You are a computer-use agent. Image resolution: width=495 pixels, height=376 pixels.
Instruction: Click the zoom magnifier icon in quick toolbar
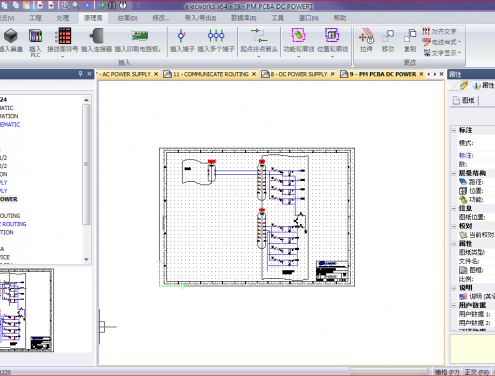(76, 5)
